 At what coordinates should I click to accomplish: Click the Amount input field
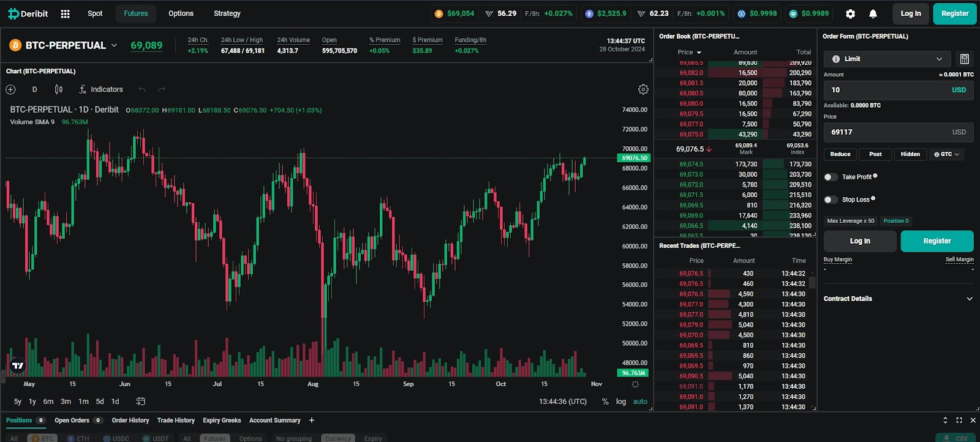point(899,90)
